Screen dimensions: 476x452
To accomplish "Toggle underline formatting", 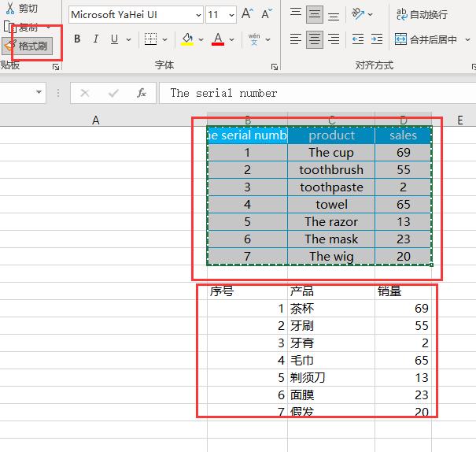I will (x=115, y=39).
